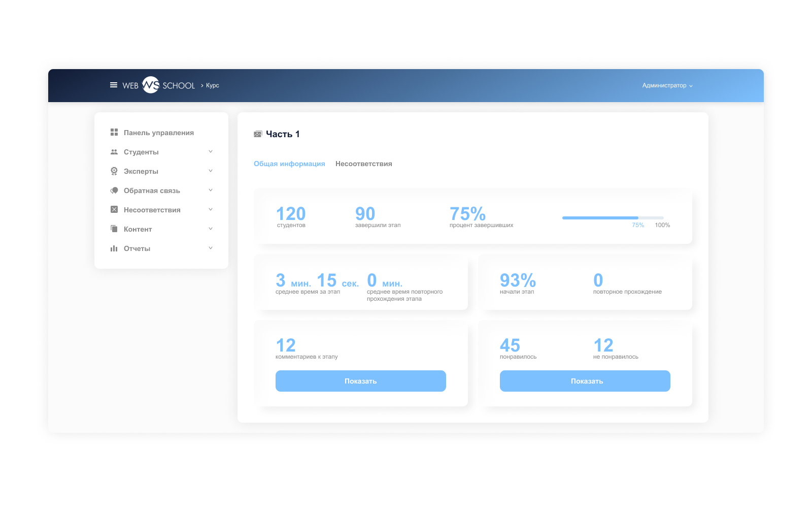This screenshot has width=812, height=508.
Task: Expand the Отчеты submenu chevron
Action: click(x=211, y=248)
